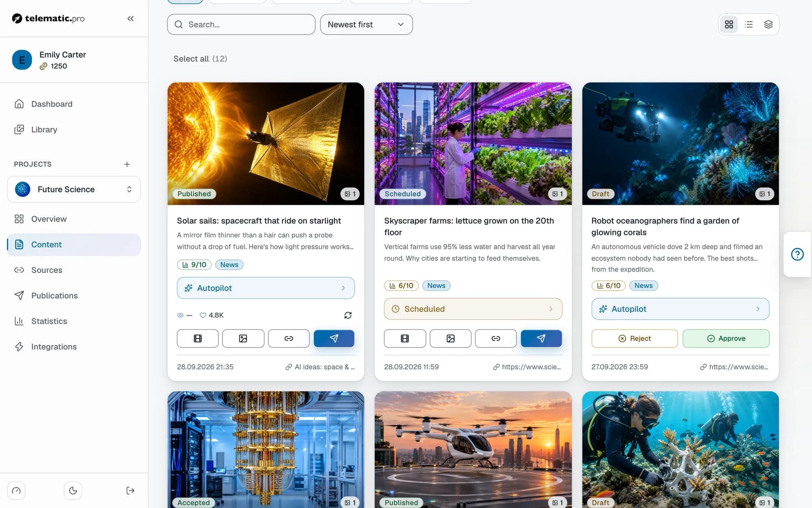Click the Emily Carter profile avatar
The image size is (812, 508).
[x=22, y=60]
